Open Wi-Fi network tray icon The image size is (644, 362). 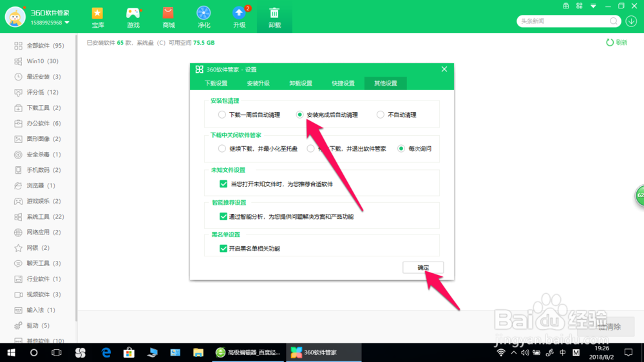pyautogui.click(x=501, y=352)
